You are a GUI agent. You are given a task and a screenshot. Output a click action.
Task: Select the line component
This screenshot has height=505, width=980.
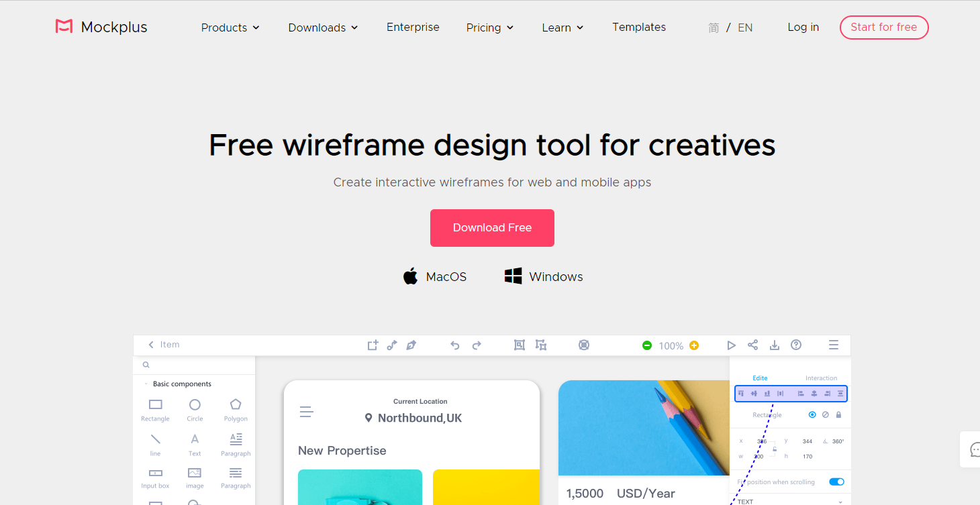(155, 445)
